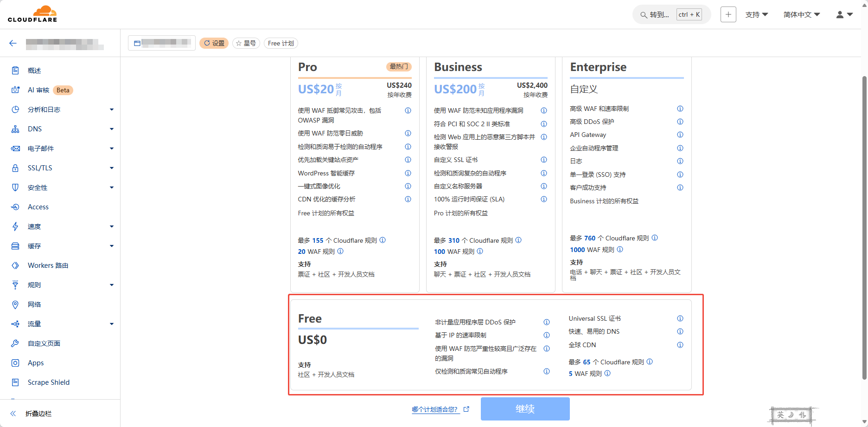Click the back arrow in the sidebar
The width and height of the screenshot is (868, 427).
tap(13, 43)
